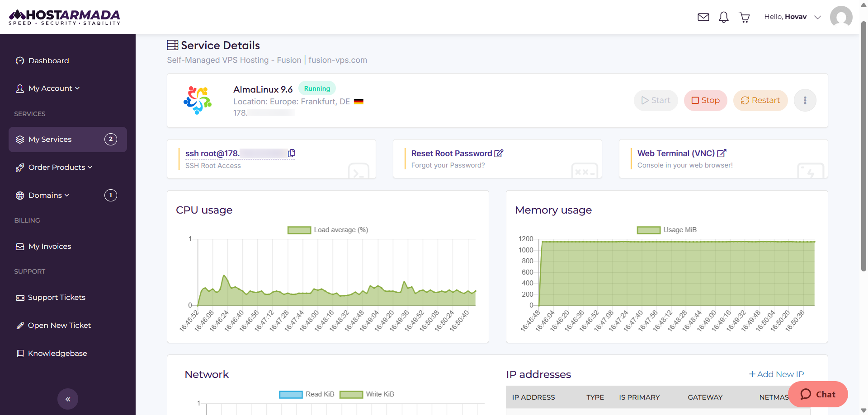Click the GATEWAY column header
The image size is (868, 415).
pos(705,397)
